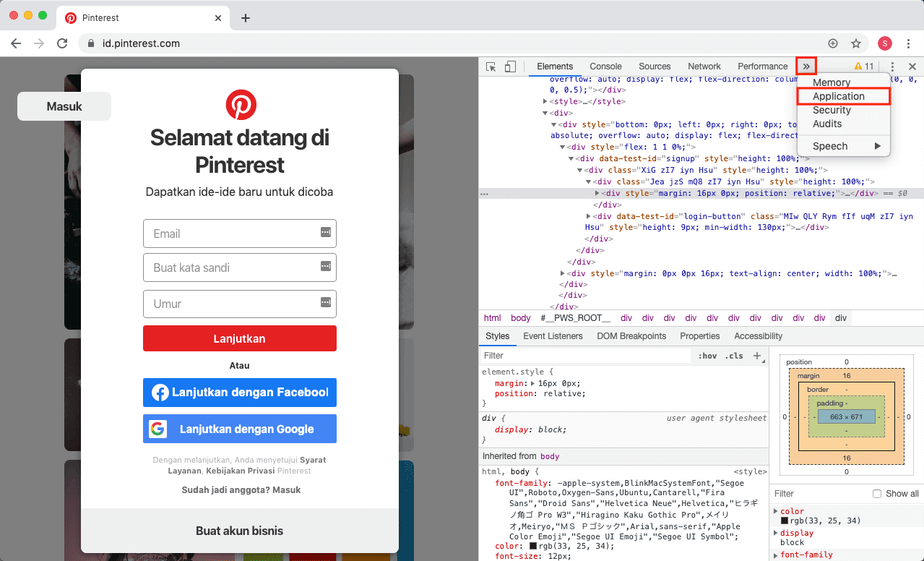Collapse the data-test-id signup div

[571, 159]
